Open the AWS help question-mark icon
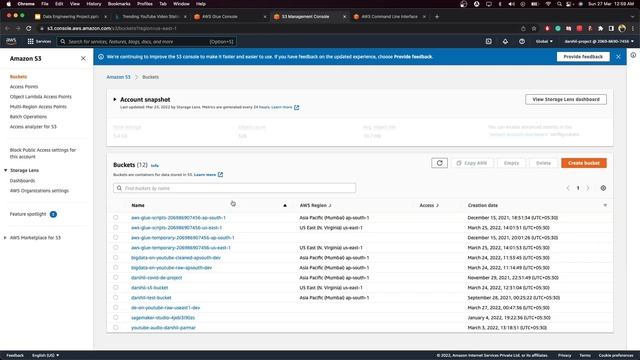The image size is (640, 360). point(522,41)
